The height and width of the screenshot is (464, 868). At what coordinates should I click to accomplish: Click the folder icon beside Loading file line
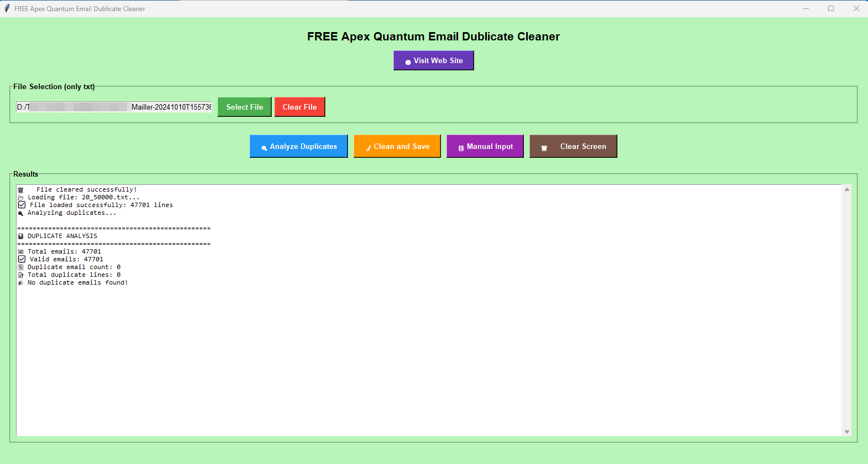20,198
